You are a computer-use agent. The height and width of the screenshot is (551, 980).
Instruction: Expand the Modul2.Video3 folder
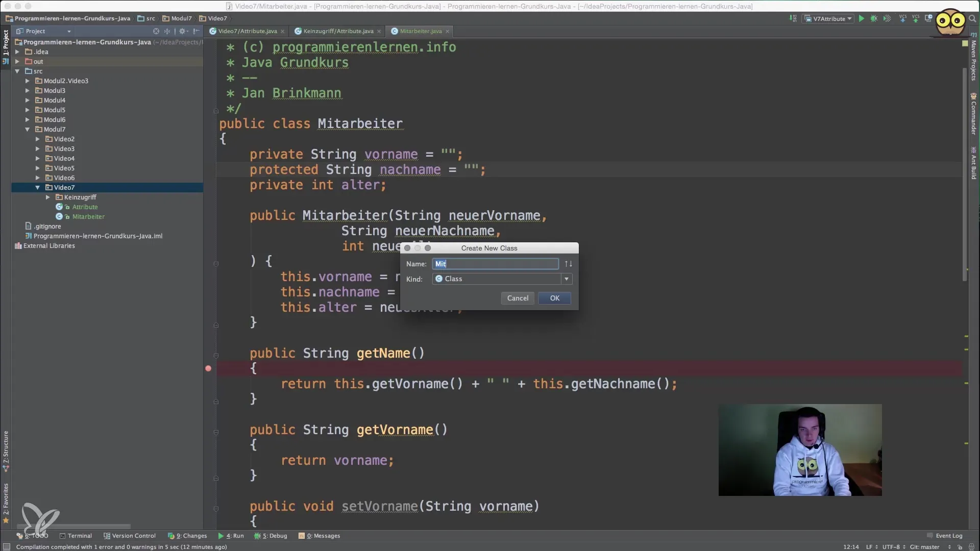(28, 81)
